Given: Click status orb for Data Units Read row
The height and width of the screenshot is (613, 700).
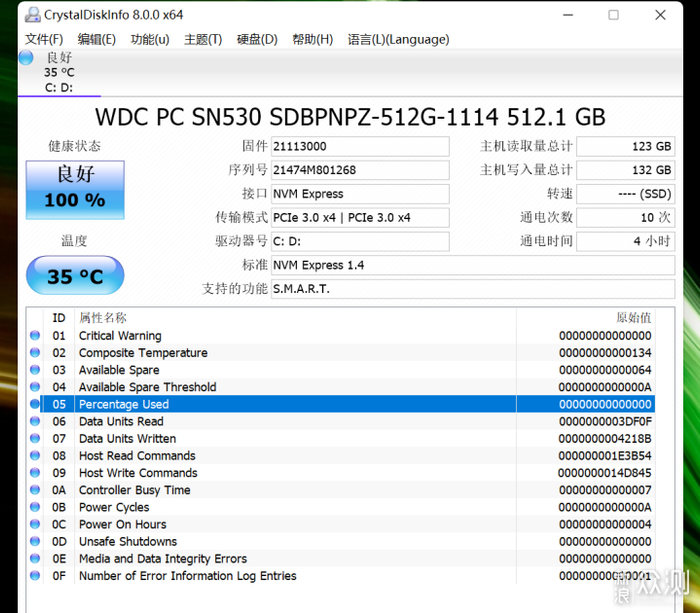Looking at the screenshot, I should tap(35, 421).
